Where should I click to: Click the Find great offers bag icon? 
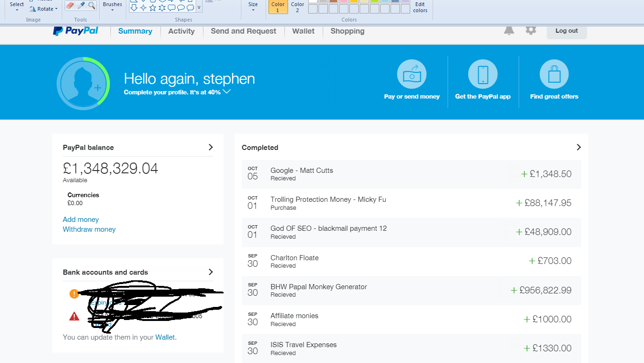(554, 74)
